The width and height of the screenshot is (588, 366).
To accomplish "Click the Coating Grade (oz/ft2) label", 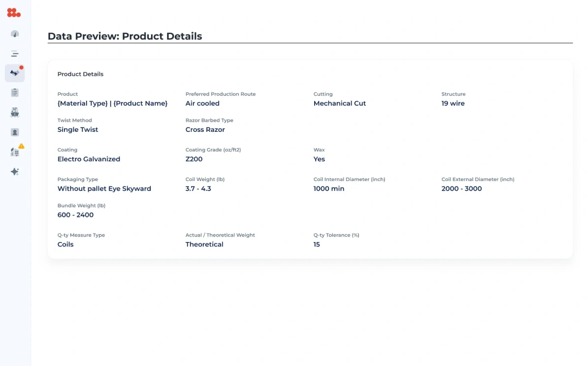I will [x=213, y=150].
